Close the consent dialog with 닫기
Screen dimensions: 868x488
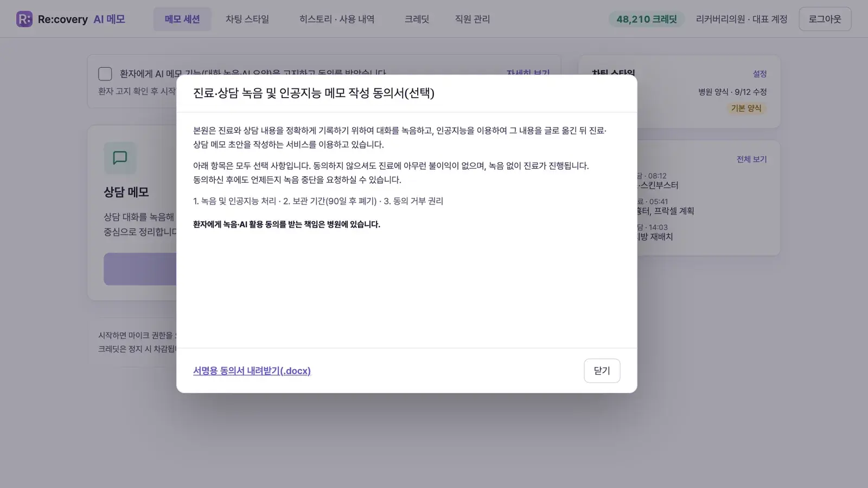click(602, 371)
